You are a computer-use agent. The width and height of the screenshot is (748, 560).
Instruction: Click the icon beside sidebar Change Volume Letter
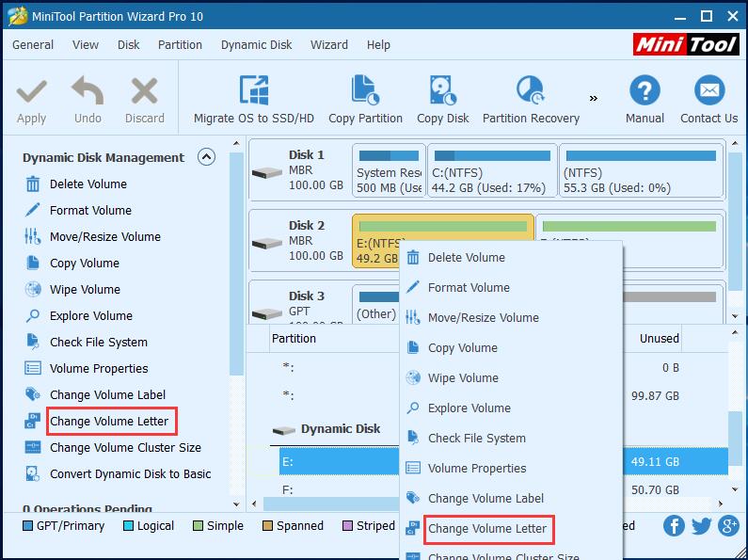point(32,422)
